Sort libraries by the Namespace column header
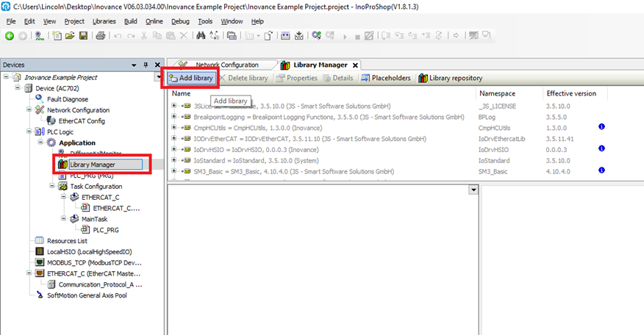644x335 pixels. point(497,93)
